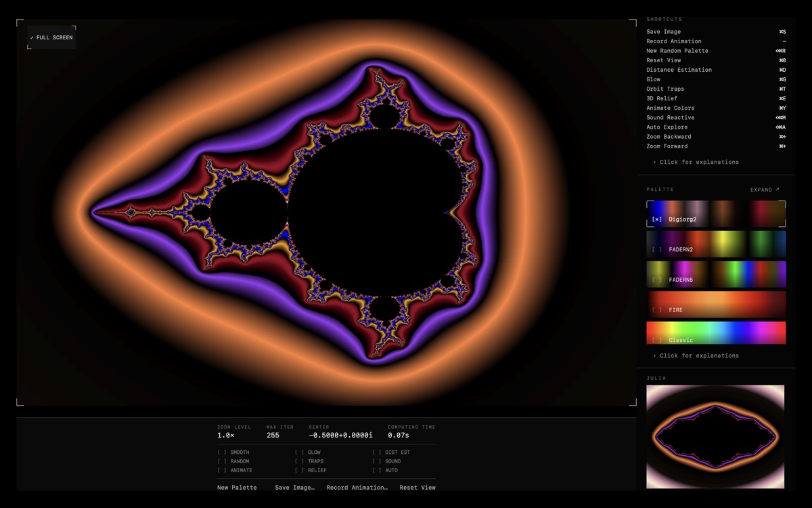Click Record Animation shortcut entry
812x508 pixels.
click(716, 41)
